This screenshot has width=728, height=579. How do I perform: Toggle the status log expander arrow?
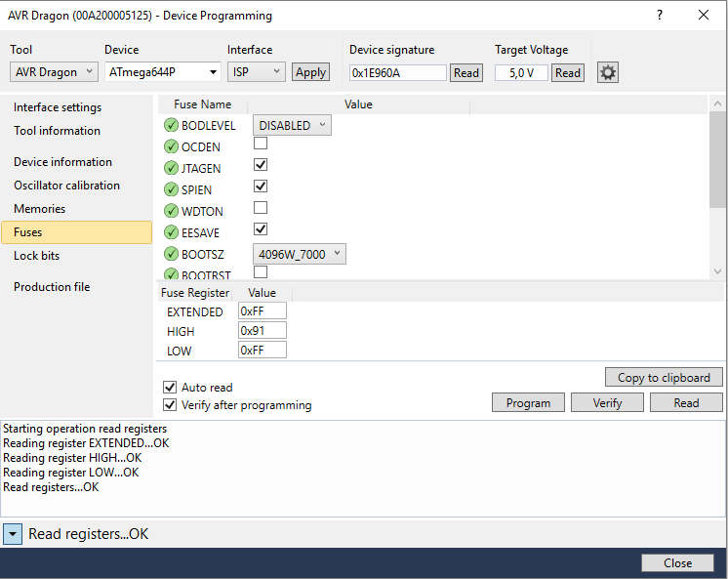13,534
